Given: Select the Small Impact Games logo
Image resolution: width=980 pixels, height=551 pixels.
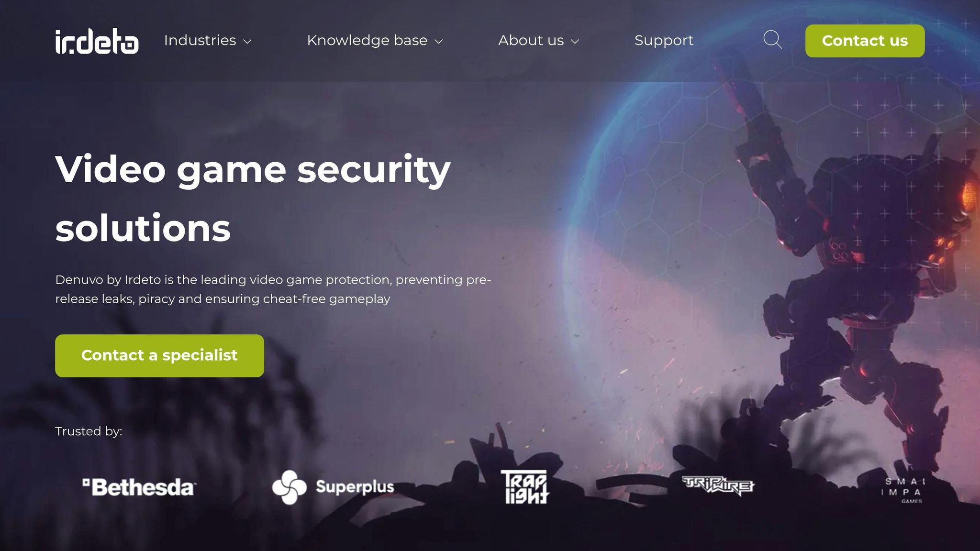Looking at the screenshot, I should 902,490.
